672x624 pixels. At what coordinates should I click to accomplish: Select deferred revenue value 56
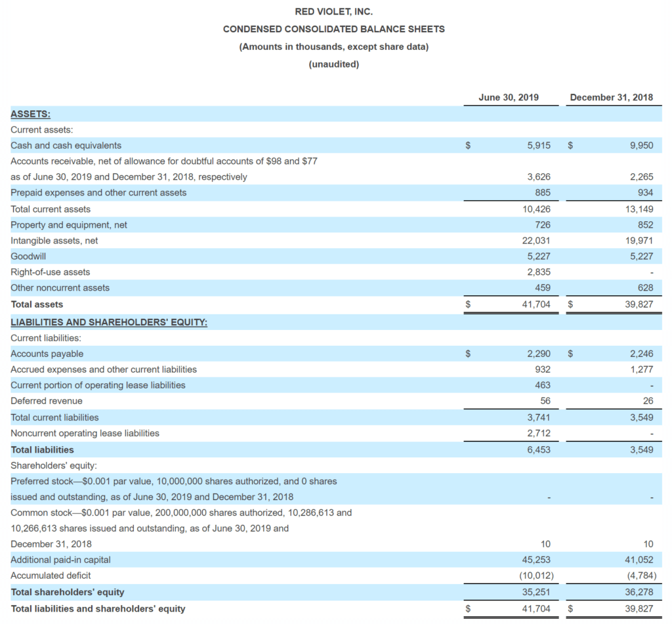[x=545, y=401]
